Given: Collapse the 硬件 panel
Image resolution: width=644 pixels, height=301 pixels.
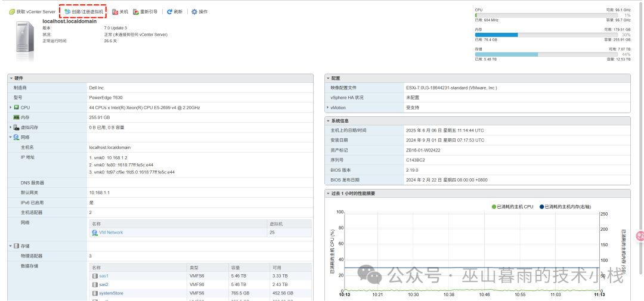Looking at the screenshot, I should tap(11, 78).
